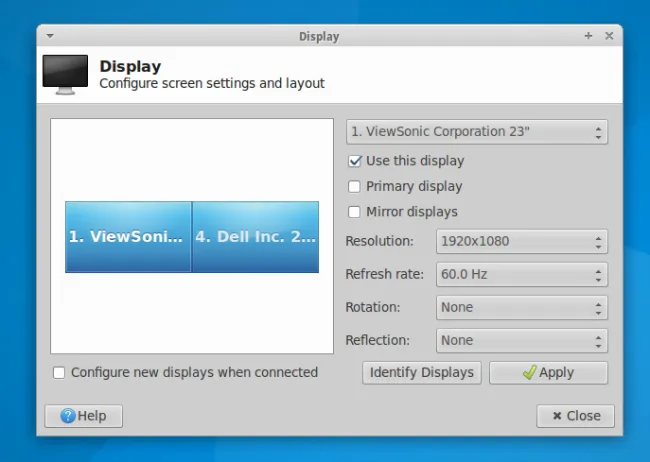
Task: Click the maximize plus icon in title bar
Action: tap(588, 36)
